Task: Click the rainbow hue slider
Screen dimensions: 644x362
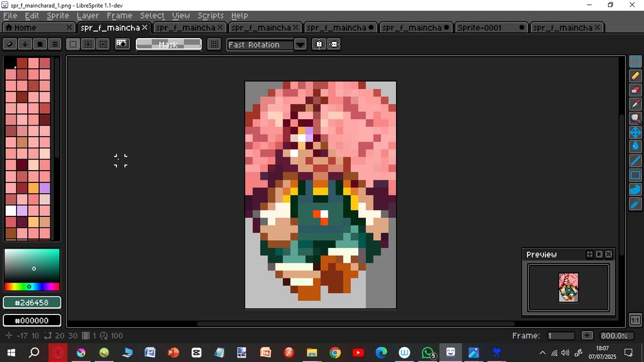Action: pyautogui.click(x=32, y=287)
